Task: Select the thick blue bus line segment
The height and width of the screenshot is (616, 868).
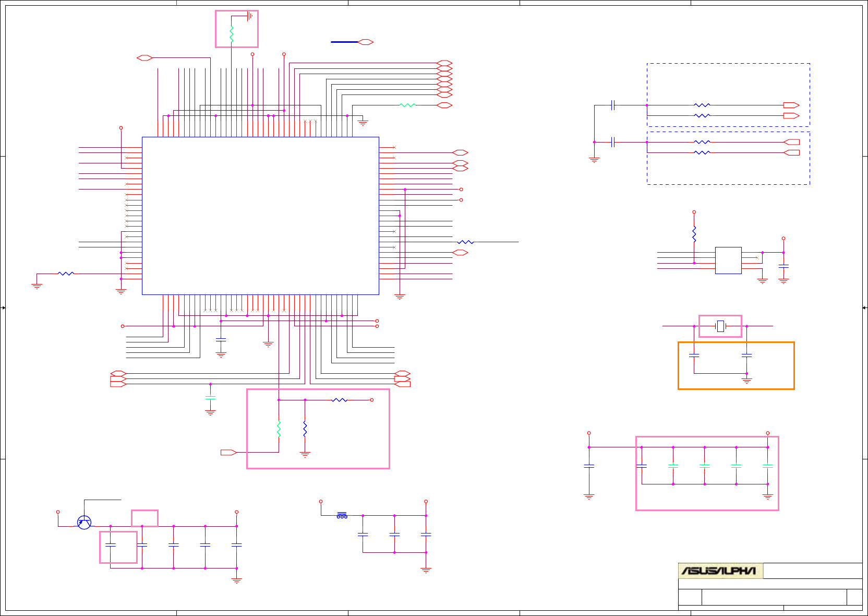Action: click(344, 42)
